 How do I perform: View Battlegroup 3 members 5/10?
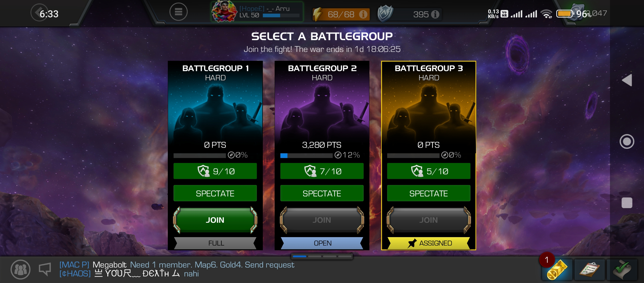[x=429, y=171]
